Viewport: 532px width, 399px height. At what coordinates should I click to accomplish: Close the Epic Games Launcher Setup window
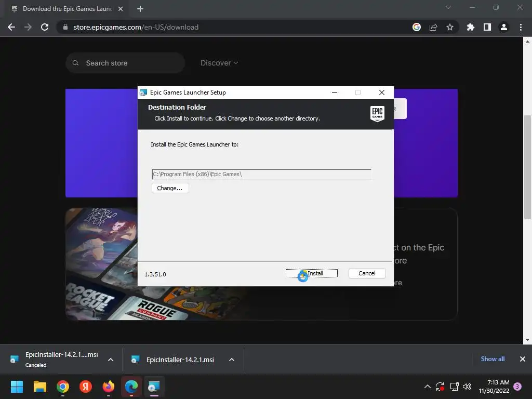(382, 92)
